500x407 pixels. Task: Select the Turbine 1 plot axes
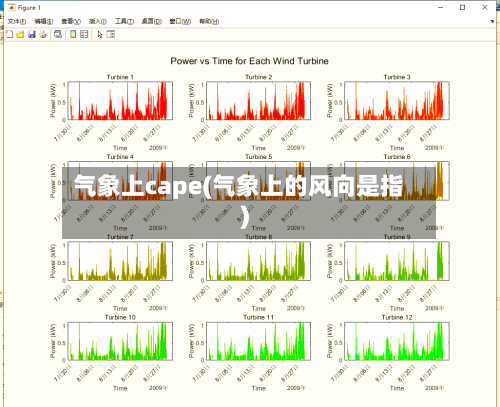(120, 101)
